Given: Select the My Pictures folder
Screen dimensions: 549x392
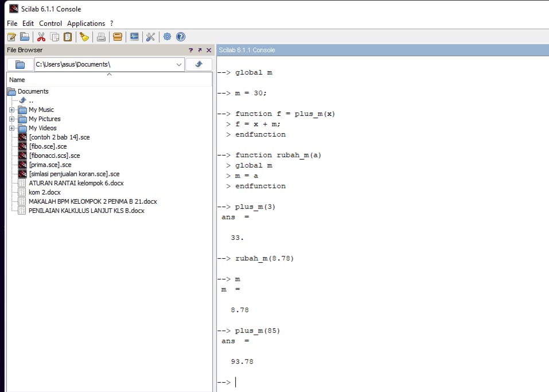Looking at the screenshot, I should [x=45, y=119].
